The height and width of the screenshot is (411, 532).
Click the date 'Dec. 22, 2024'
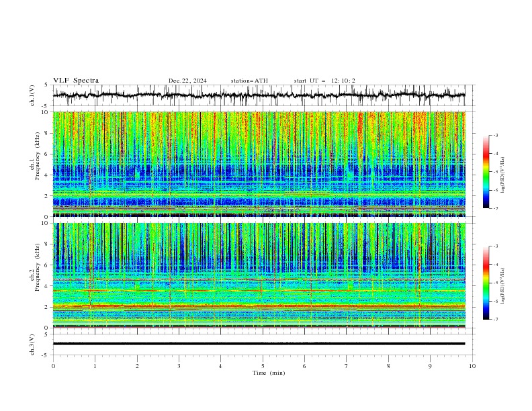(187, 81)
